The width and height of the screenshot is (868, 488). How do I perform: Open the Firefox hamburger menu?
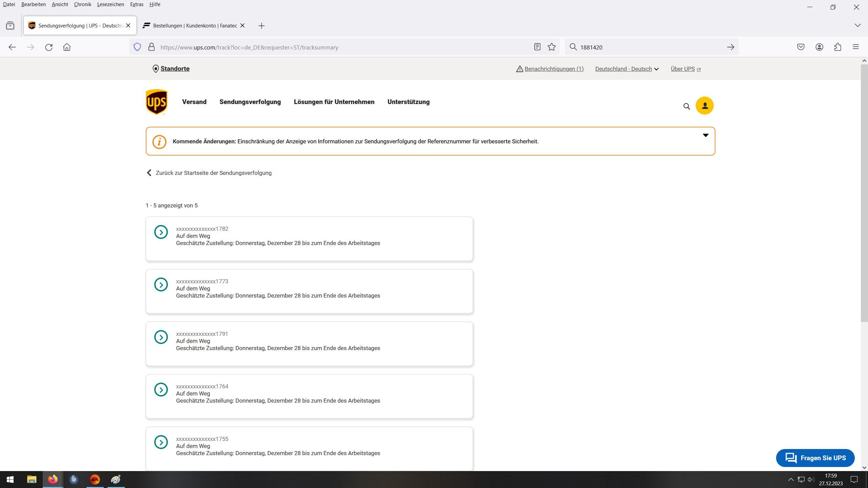coord(856,47)
